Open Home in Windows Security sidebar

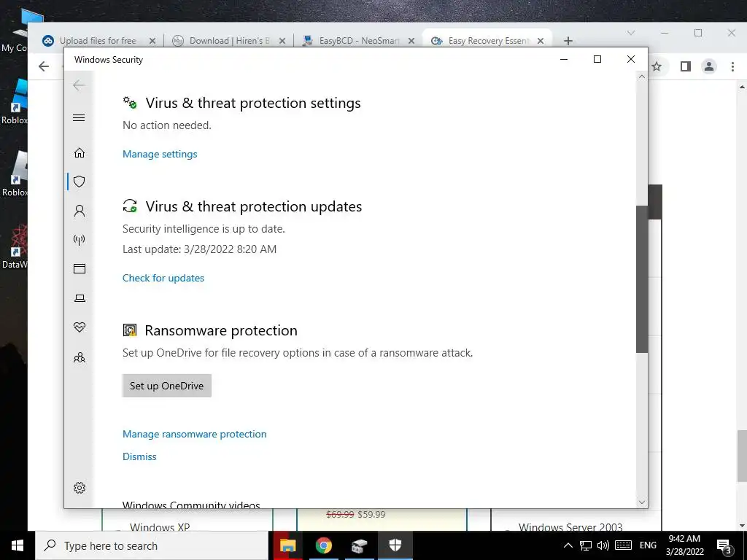(x=80, y=152)
